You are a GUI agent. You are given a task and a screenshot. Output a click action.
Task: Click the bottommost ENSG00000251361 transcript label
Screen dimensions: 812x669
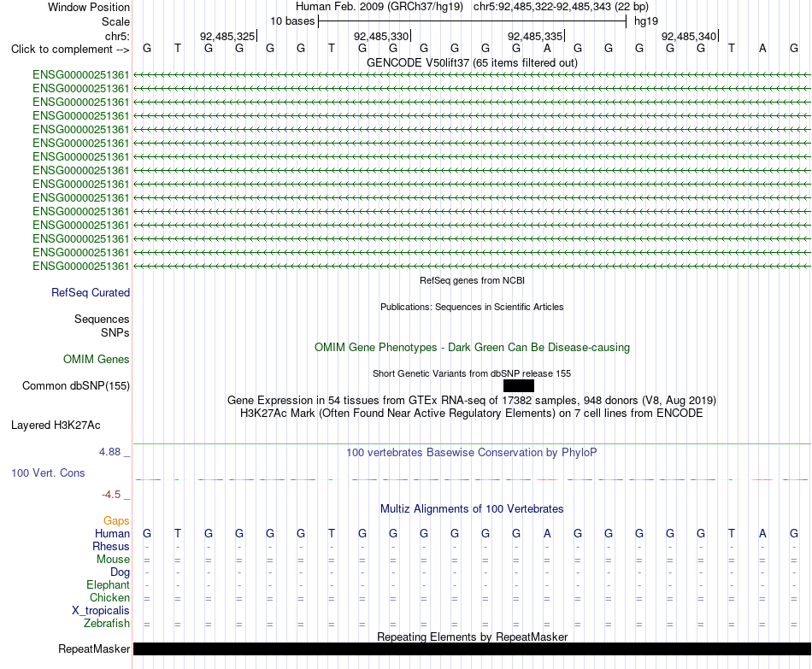(x=80, y=267)
